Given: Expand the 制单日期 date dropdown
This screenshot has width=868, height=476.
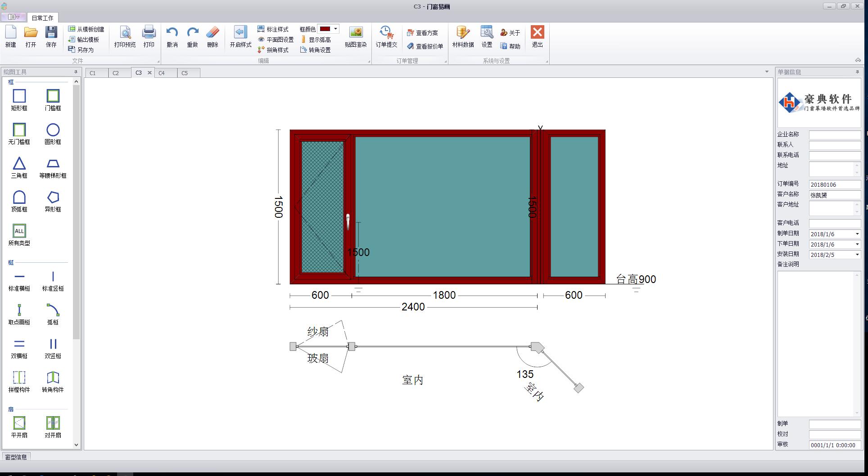Looking at the screenshot, I should pyautogui.click(x=857, y=234).
